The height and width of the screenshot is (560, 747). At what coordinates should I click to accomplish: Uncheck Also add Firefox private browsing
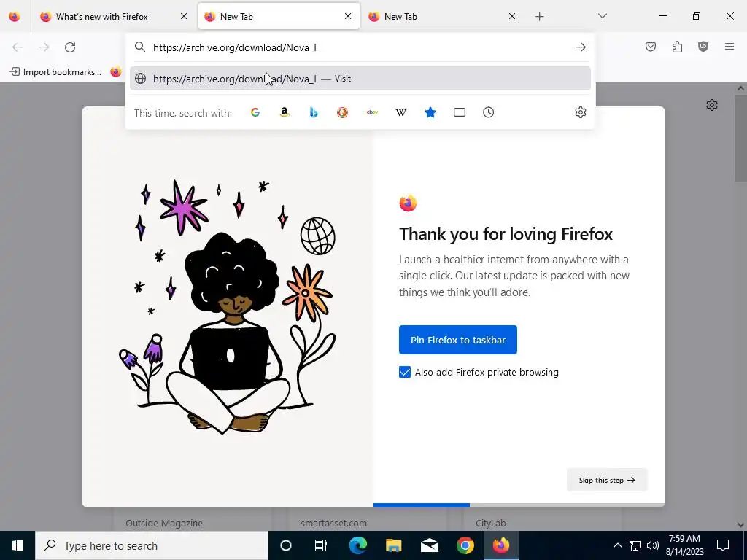pyautogui.click(x=404, y=372)
